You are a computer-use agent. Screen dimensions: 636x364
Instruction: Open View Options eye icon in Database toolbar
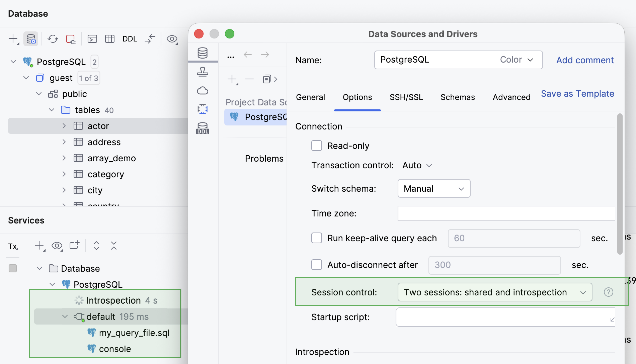click(x=172, y=39)
